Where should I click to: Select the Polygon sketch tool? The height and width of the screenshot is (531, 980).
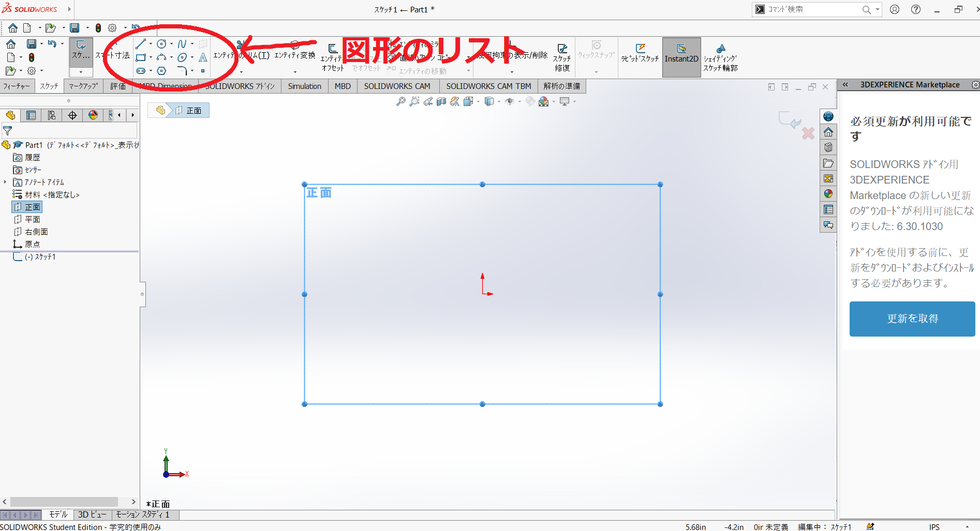tap(161, 71)
